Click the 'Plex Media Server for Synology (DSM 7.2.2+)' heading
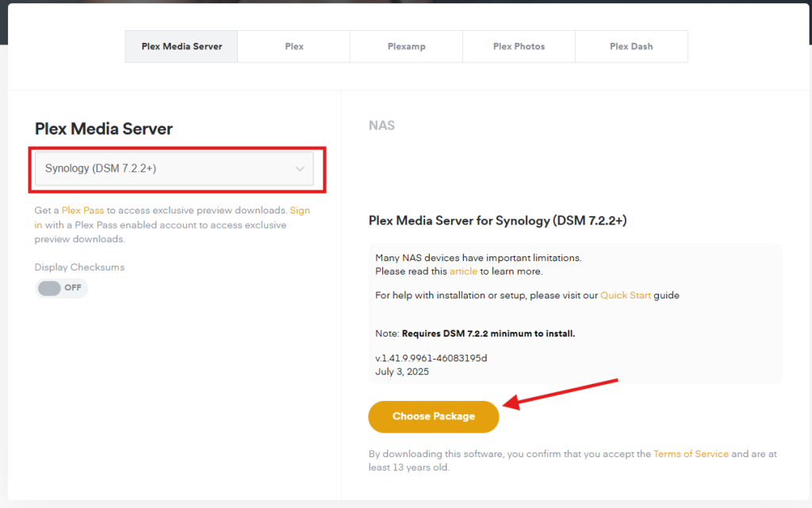Viewport: 812px width, 508px height. point(498,221)
